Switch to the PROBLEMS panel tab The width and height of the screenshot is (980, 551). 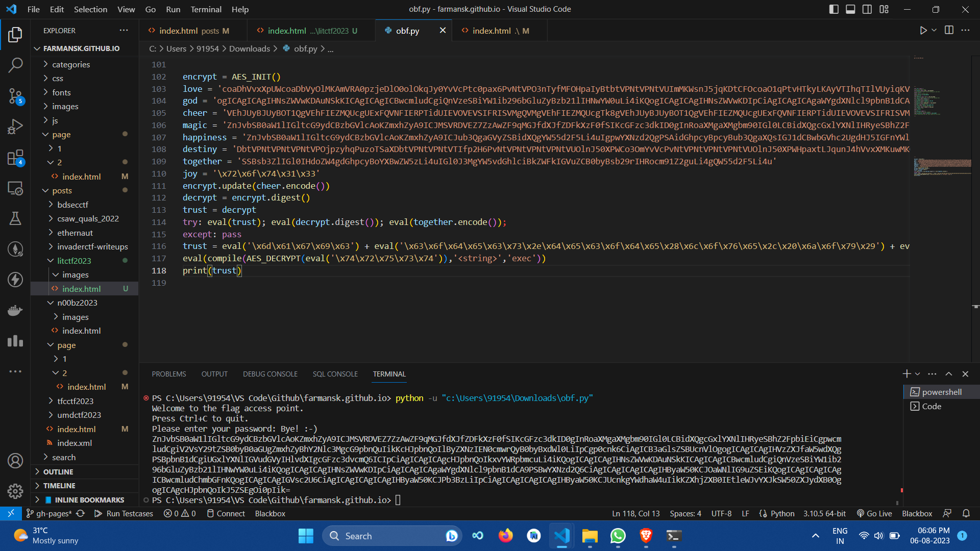(169, 374)
